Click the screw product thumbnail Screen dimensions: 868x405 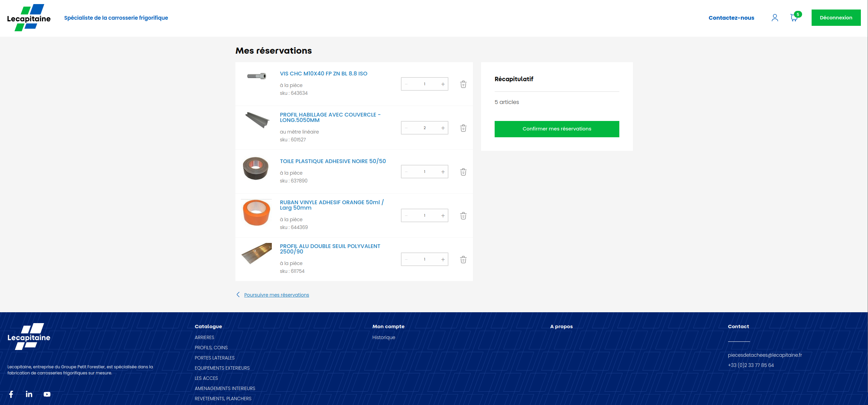coord(256,76)
